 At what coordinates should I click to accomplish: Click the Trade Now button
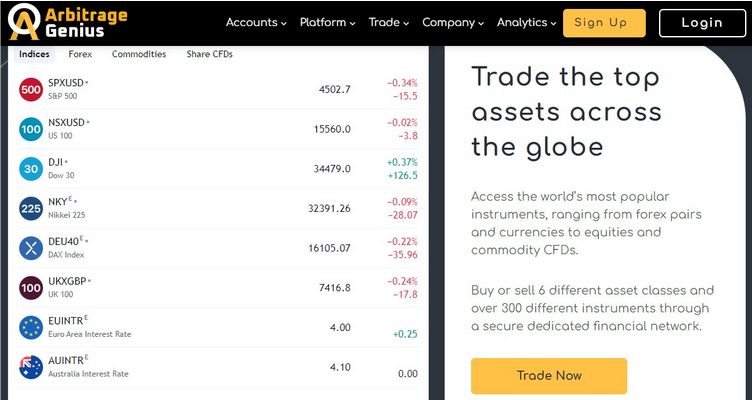coord(549,376)
